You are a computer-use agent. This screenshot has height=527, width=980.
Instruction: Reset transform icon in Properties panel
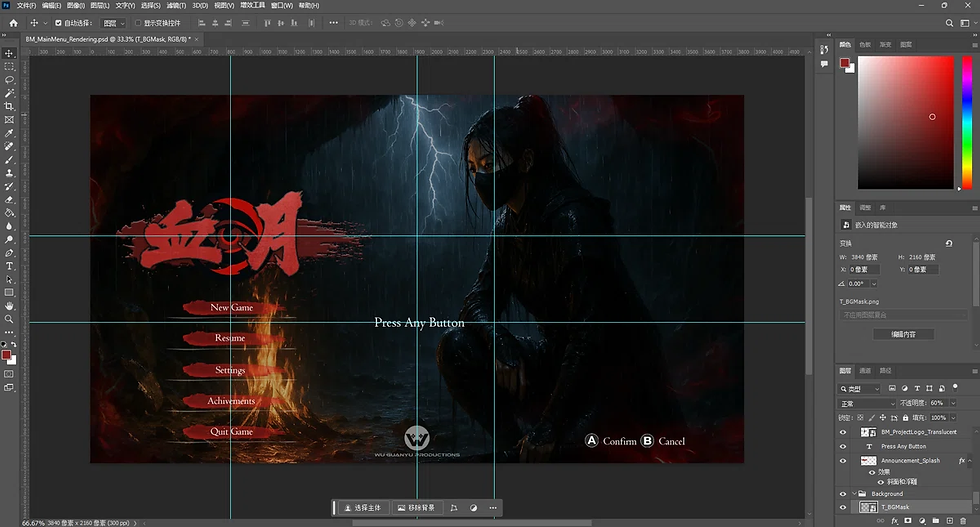[949, 243]
